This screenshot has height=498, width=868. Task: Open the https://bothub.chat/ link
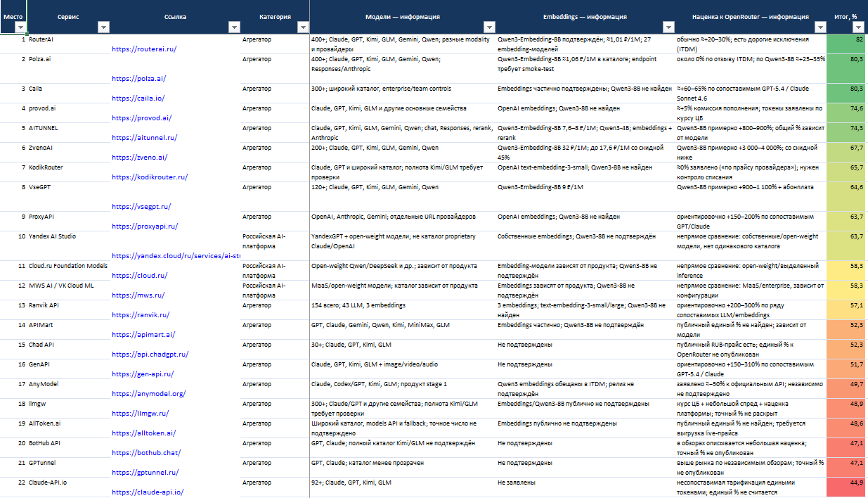pyautogui.click(x=146, y=453)
